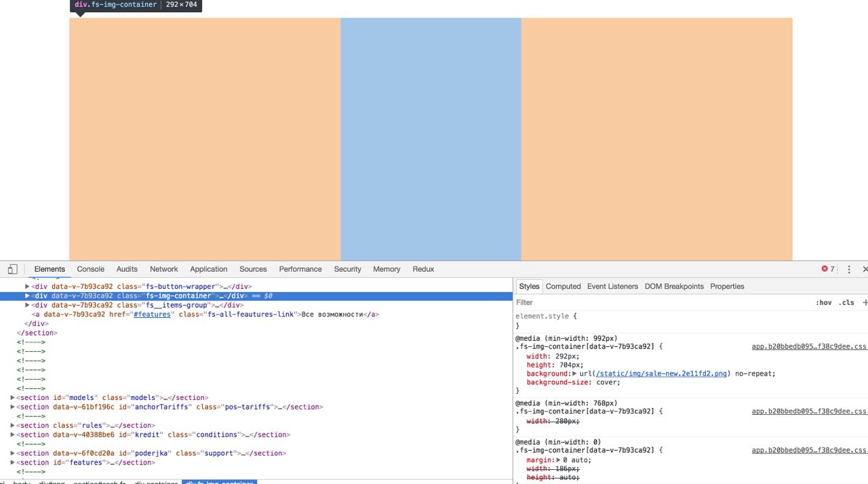Expand the section with class rules
Screen dimensions: 868x484
click(13, 426)
